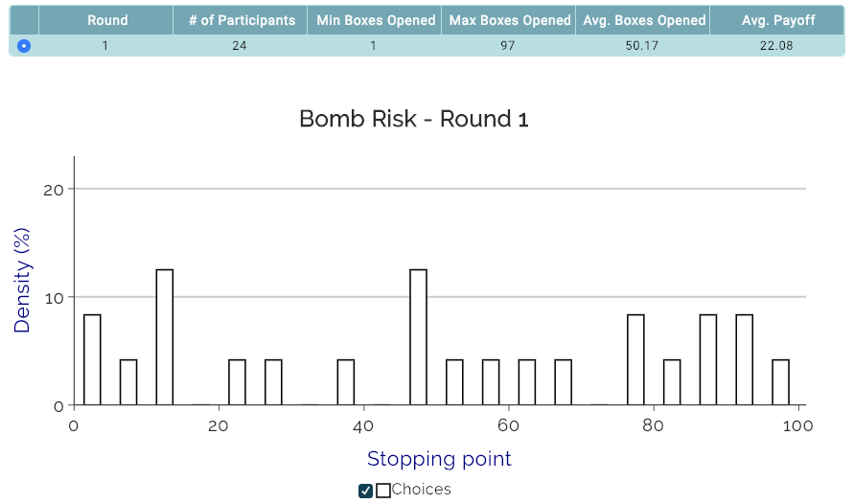Click the Round column header
Viewport: 854px width, 504px height.
[x=107, y=21]
